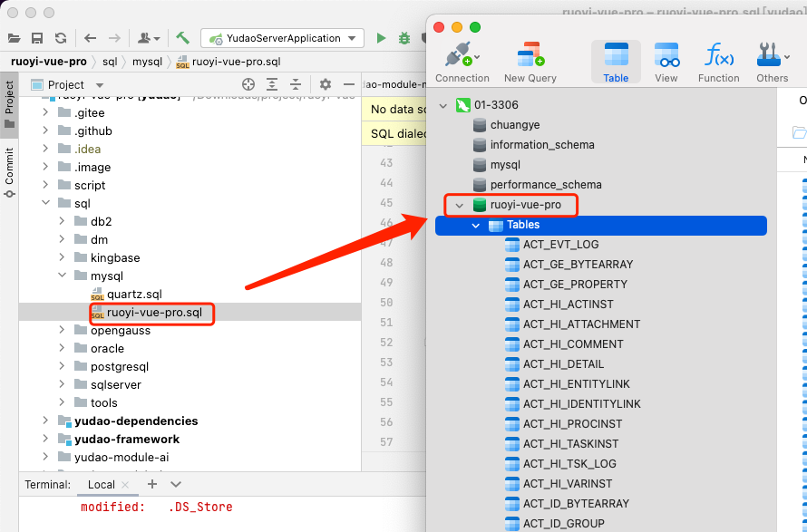Open terminal options chevron dropdown
The width and height of the screenshot is (807, 532).
176,484
